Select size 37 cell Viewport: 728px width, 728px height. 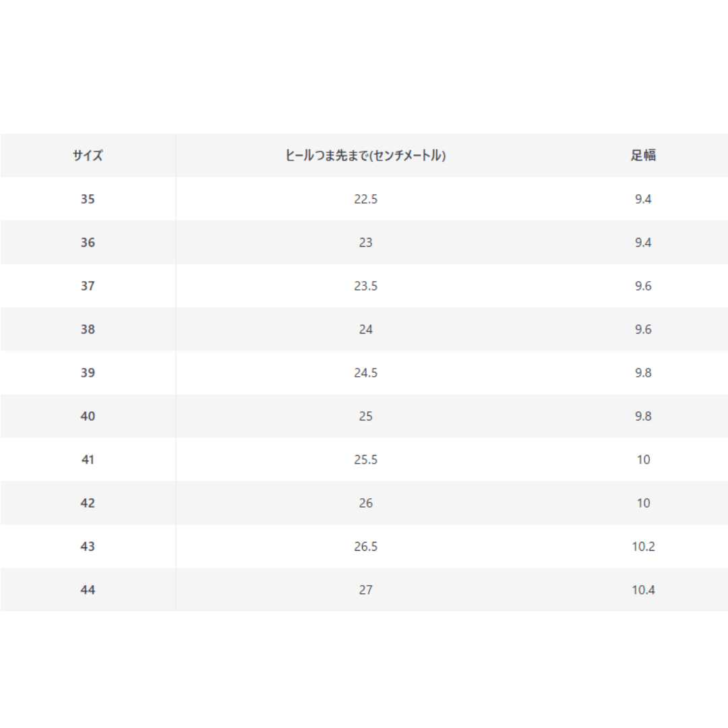coord(88,286)
